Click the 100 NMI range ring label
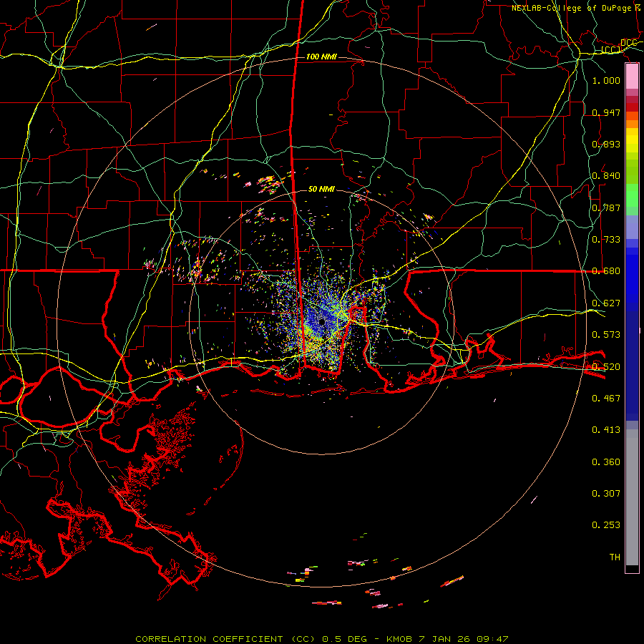Viewport: 644px width, 644px height. [x=321, y=57]
